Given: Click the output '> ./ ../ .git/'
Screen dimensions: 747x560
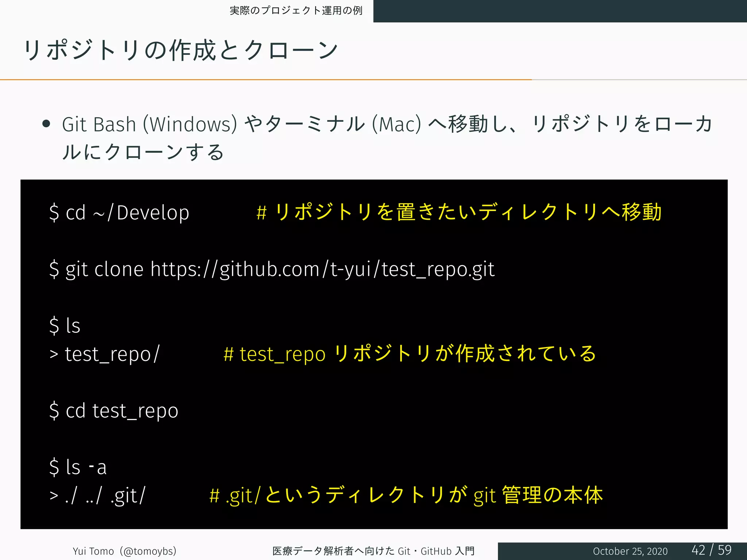Looking at the screenshot, I should [x=97, y=495].
